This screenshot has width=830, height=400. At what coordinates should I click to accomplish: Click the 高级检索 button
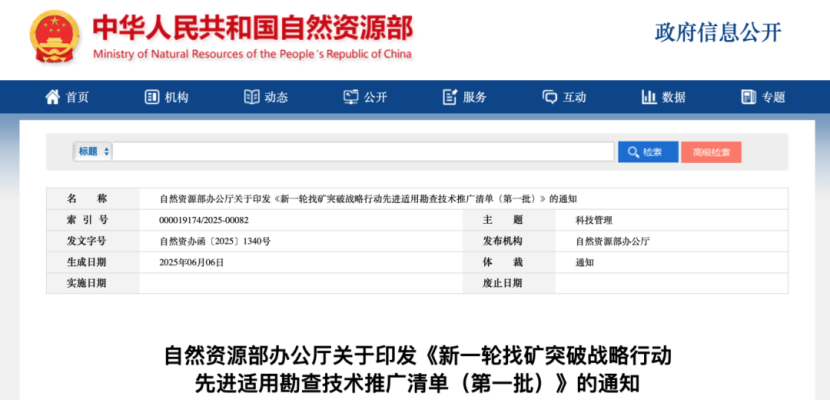(711, 152)
